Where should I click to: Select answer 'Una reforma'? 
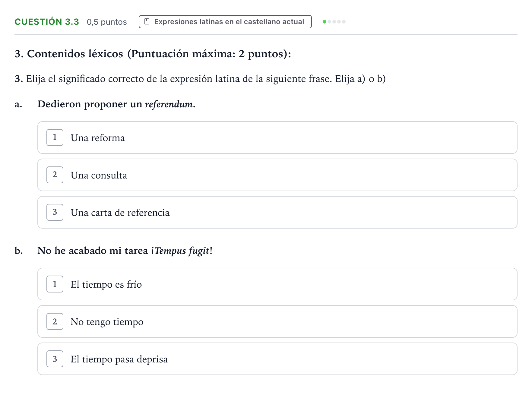click(277, 137)
